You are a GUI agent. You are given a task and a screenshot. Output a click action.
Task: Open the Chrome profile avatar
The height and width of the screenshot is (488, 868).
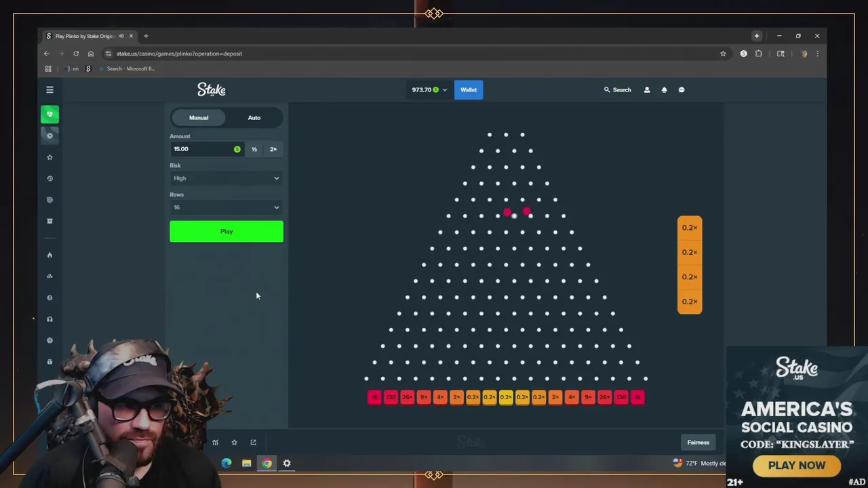point(804,54)
